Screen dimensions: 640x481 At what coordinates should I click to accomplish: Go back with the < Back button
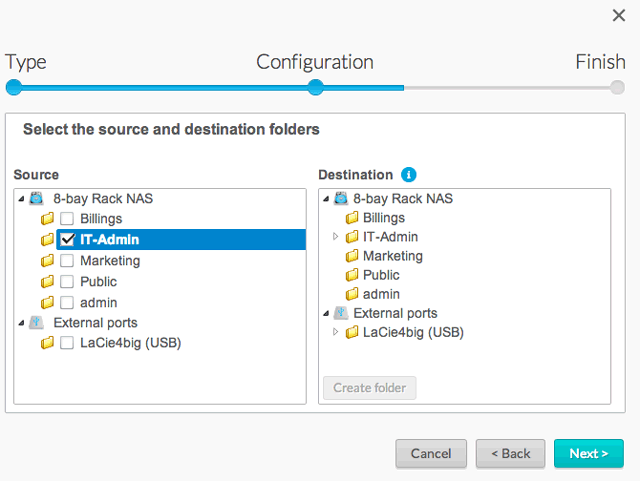(x=510, y=453)
